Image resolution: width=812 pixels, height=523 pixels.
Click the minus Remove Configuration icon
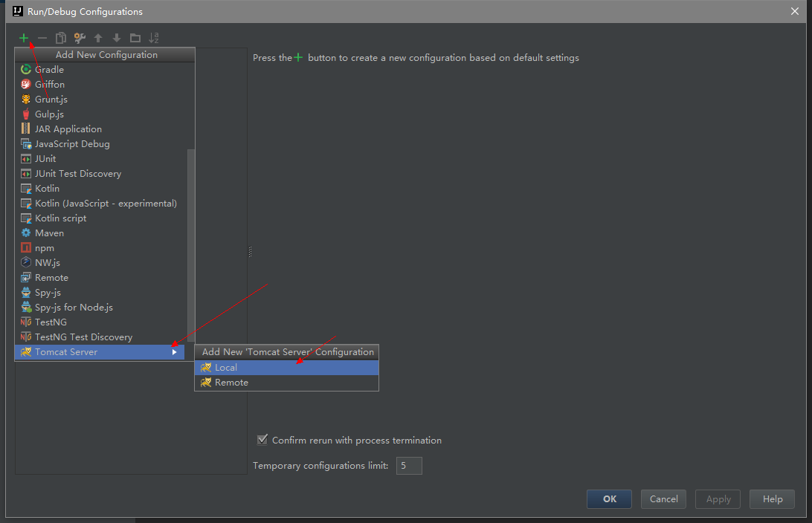(x=42, y=38)
